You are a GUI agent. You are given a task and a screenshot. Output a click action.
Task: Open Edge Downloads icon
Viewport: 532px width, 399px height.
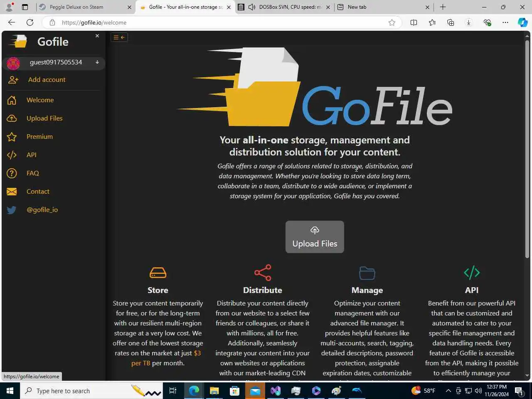point(469,22)
